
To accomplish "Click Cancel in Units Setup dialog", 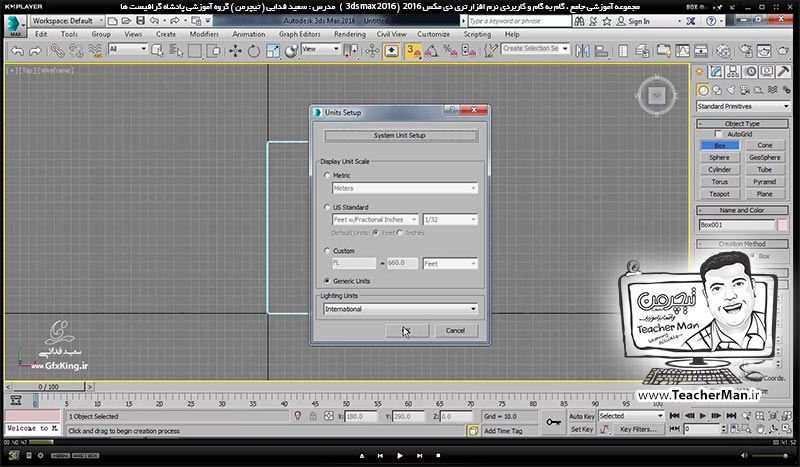I will point(455,331).
